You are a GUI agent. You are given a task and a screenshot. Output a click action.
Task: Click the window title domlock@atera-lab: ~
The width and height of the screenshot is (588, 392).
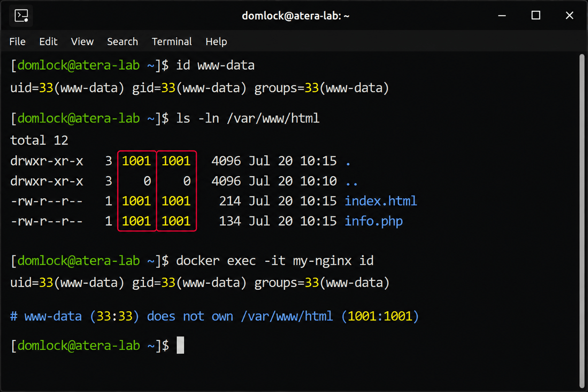pyautogui.click(x=296, y=16)
